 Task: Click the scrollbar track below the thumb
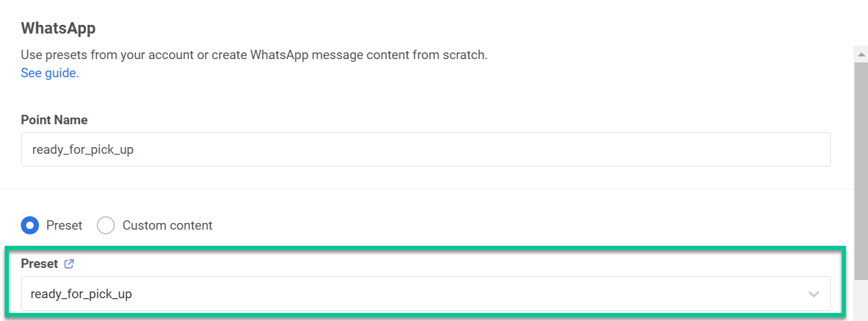pyautogui.click(x=861, y=300)
